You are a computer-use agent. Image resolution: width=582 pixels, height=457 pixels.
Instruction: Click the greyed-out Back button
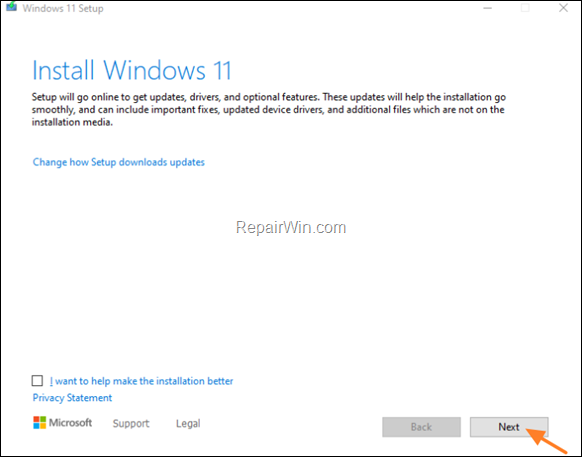(421, 427)
